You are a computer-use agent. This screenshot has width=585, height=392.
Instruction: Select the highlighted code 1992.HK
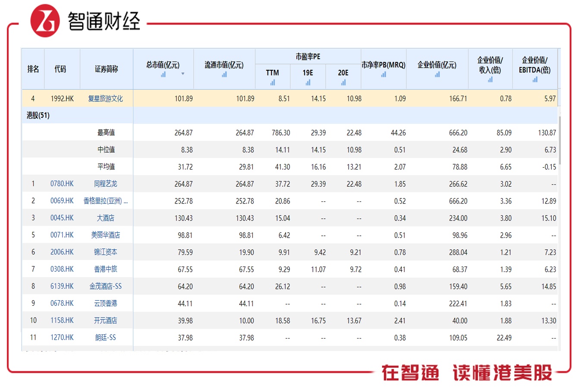[62, 99]
